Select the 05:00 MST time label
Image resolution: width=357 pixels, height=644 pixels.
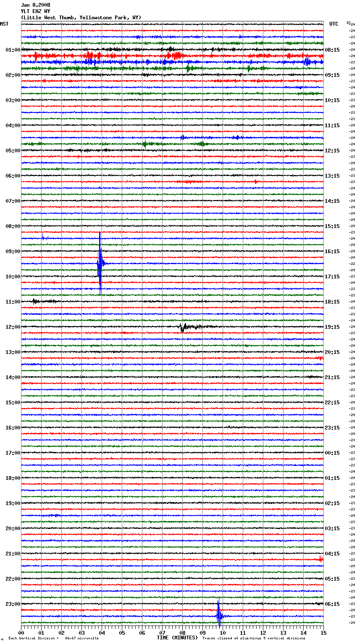click(x=13, y=151)
